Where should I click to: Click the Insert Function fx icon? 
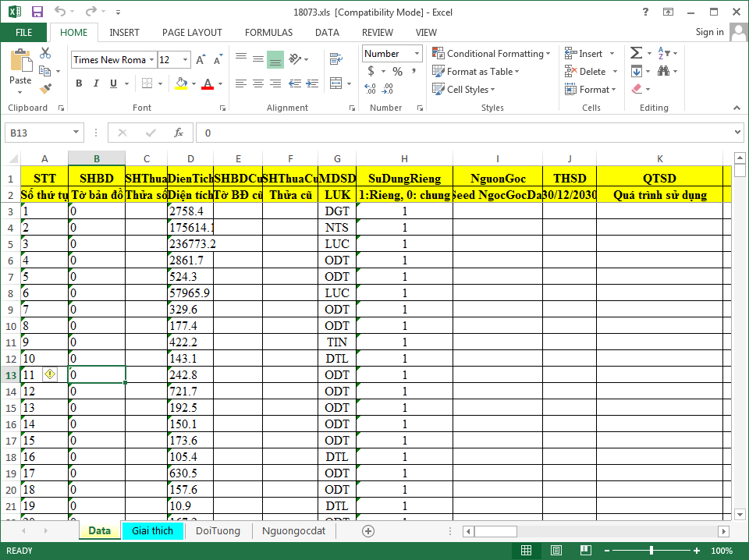coord(179,133)
